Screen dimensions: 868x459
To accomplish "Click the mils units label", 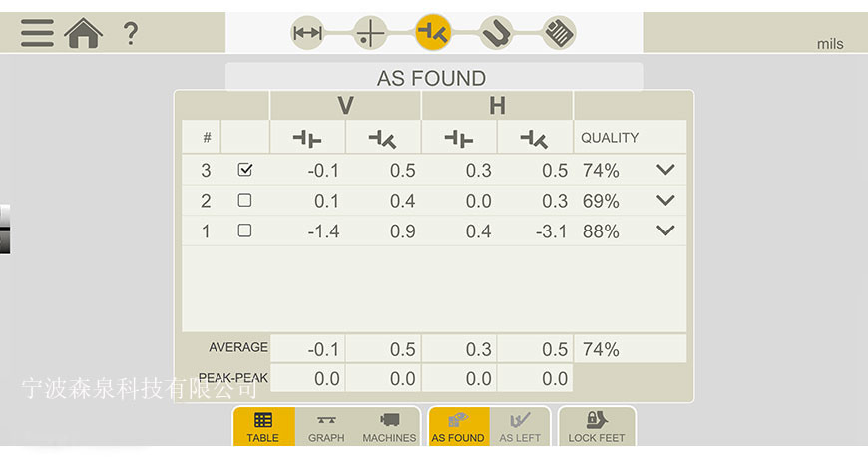I will (829, 44).
